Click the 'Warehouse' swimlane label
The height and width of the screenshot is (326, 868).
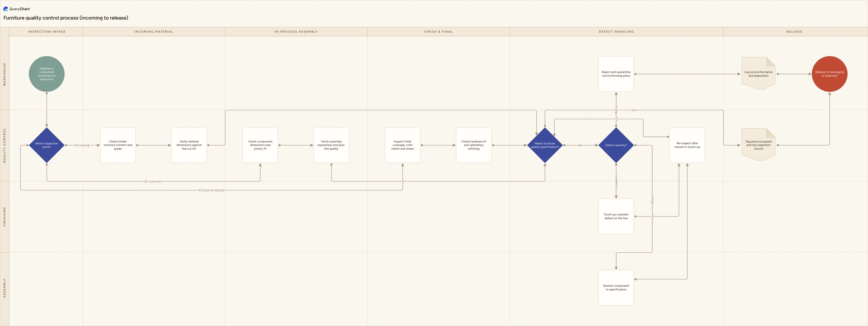click(x=4, y=74)
